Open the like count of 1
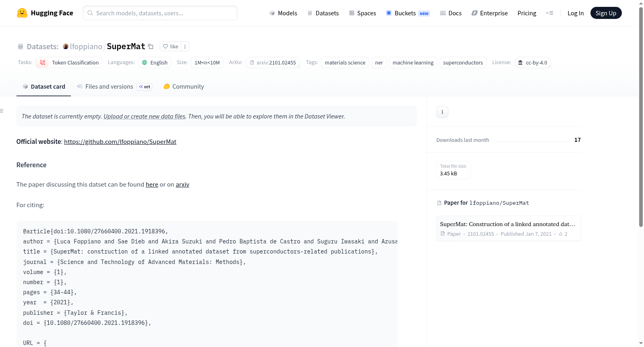This screenshot has width=644, height=347. click(185, 46)
